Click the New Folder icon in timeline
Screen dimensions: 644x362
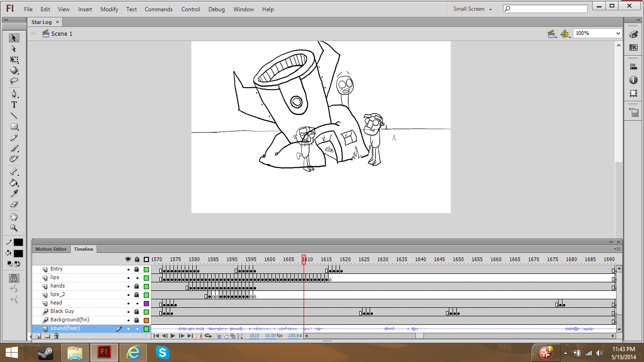click(48, 336)
